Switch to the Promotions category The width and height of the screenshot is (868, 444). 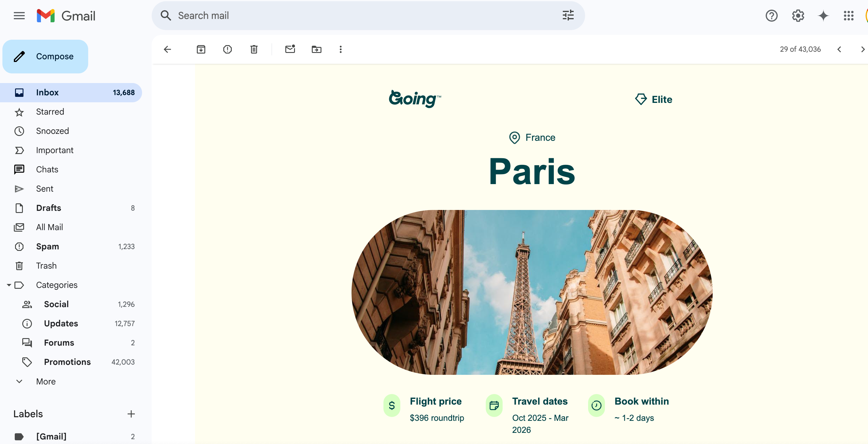tap(67, 362)
